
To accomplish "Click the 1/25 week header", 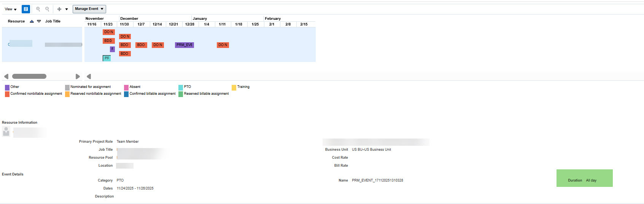I will 255,24.
